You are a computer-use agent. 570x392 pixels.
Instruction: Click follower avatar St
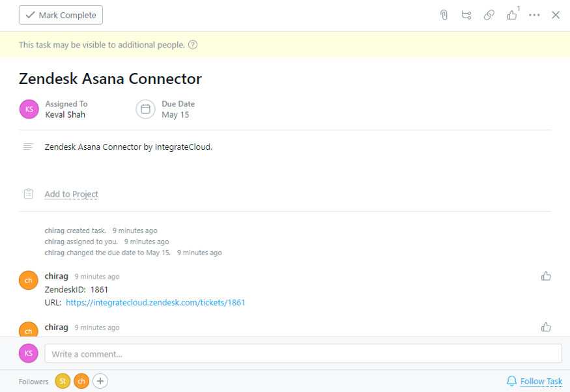[x=63, y=381]
